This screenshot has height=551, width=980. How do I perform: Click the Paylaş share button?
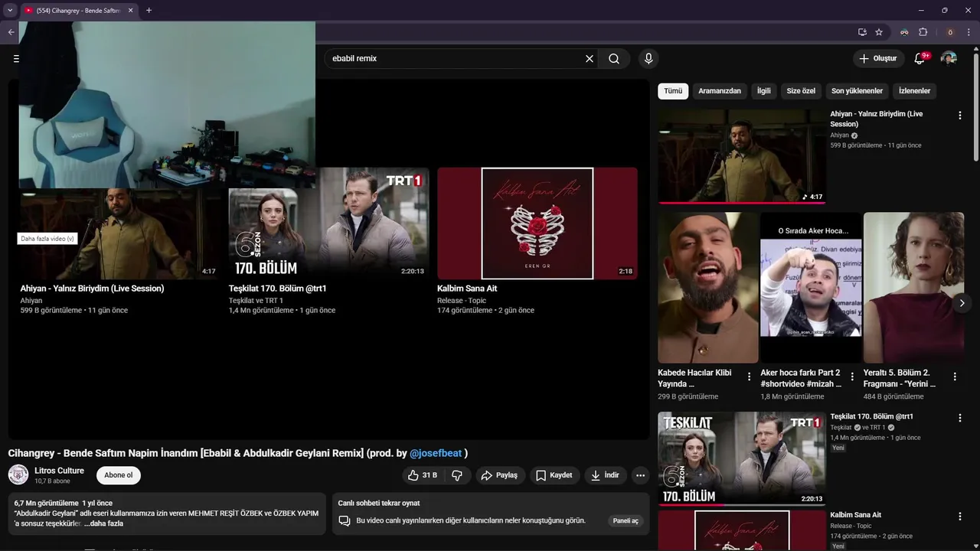click(x=499, y=475)
